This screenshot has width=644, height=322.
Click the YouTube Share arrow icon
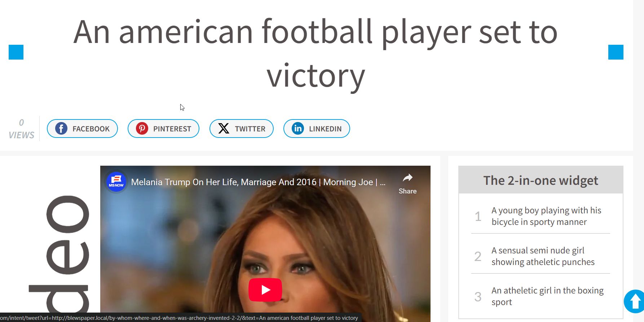point(407,178)
